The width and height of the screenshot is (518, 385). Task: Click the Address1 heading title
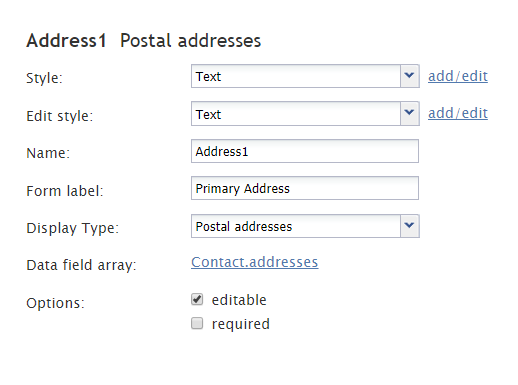pos(66,41)
